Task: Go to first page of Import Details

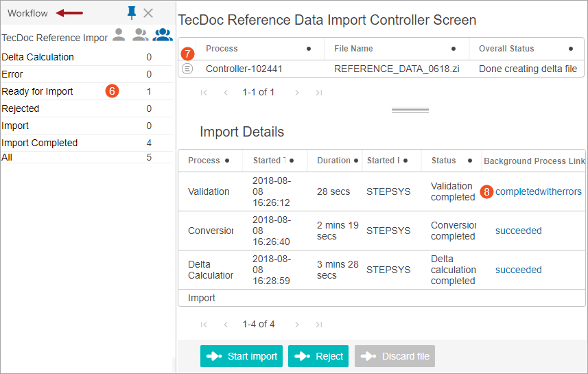Action: tap(204, 325)
